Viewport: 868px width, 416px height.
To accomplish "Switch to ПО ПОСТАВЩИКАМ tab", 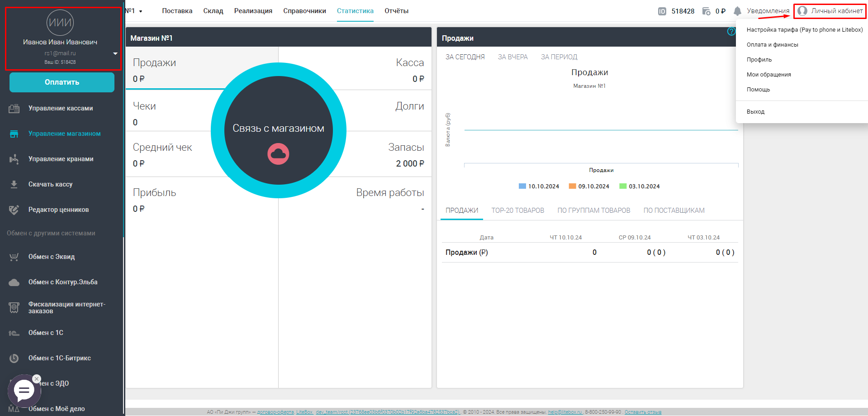I will point(674,210).
